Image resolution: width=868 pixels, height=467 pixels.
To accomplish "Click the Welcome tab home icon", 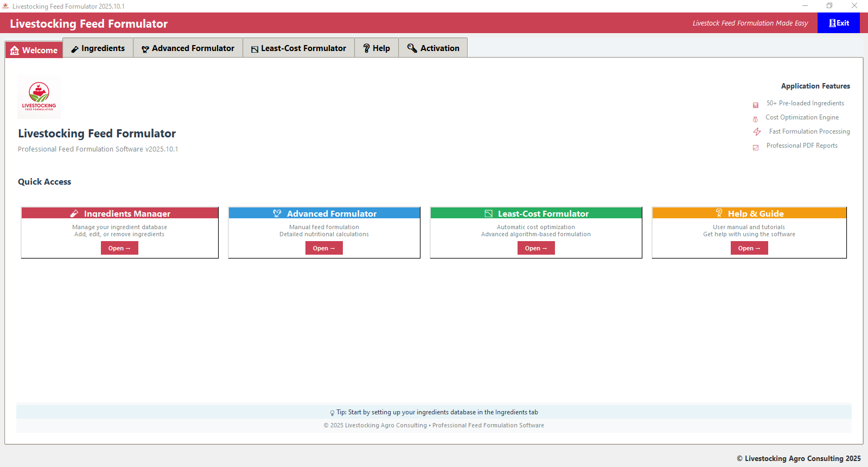I will pos(15,51).
